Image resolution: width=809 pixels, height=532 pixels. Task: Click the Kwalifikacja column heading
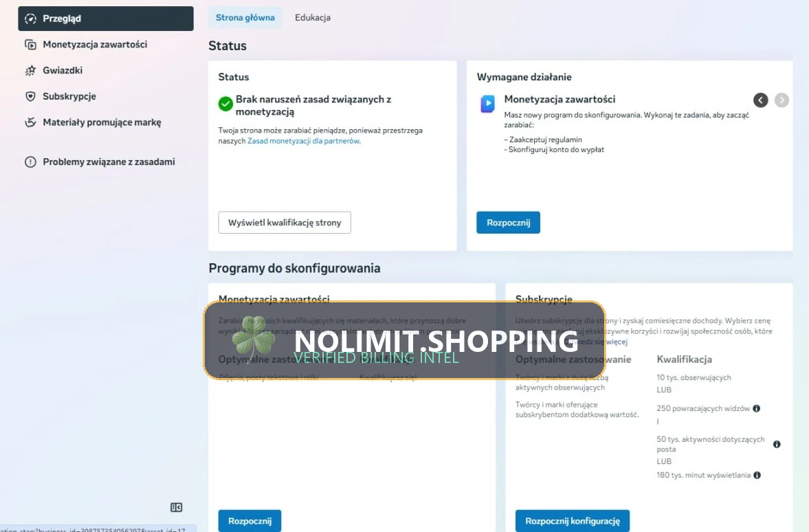pyautogui.click(x=684, y=359)
